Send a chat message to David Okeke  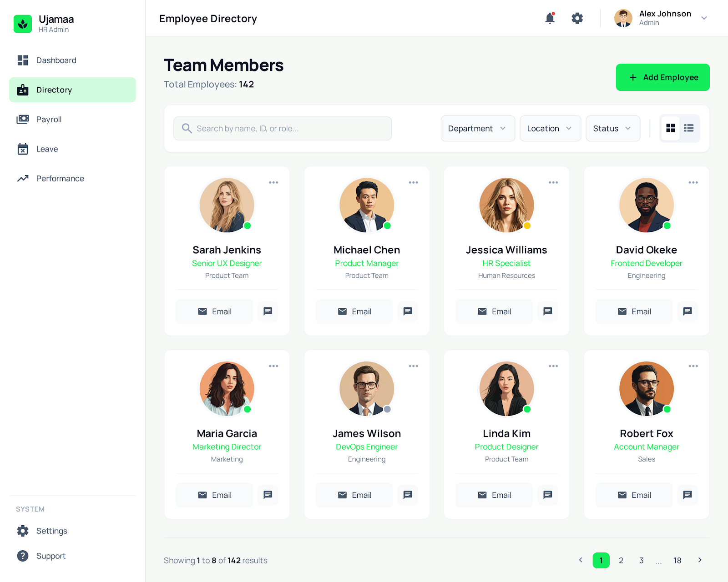[x=687, y=311]
